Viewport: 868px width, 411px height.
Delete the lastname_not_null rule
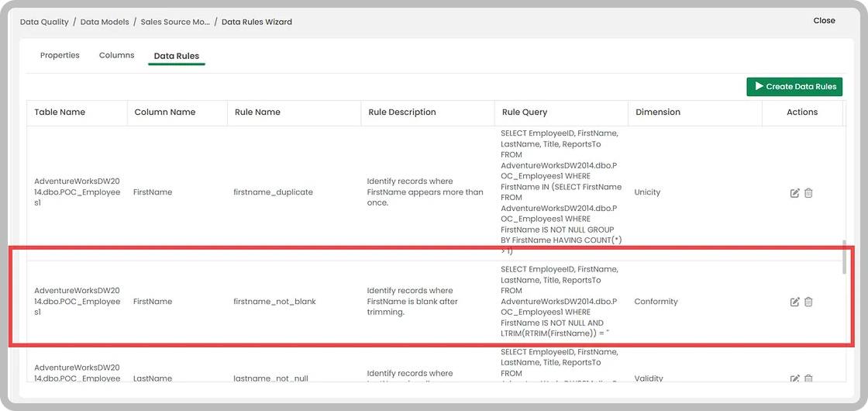(808, 379)
